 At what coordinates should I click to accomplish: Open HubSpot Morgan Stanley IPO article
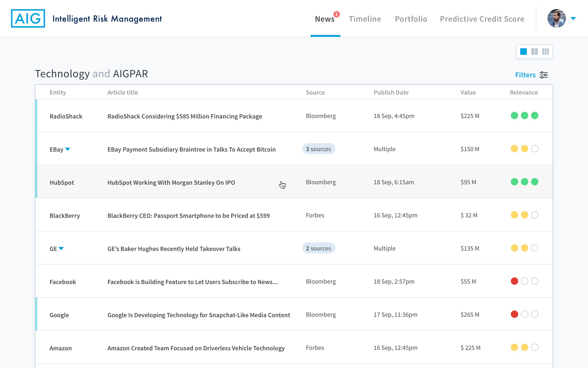171,183
